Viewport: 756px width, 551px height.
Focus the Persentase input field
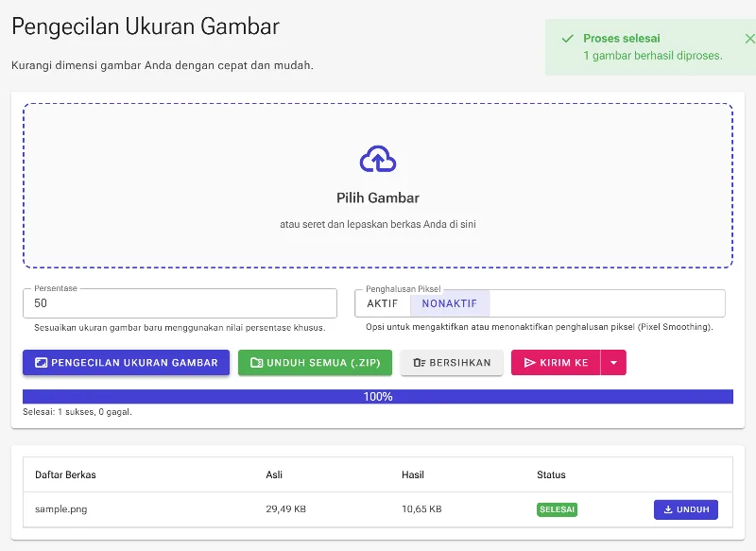point(180,303)
